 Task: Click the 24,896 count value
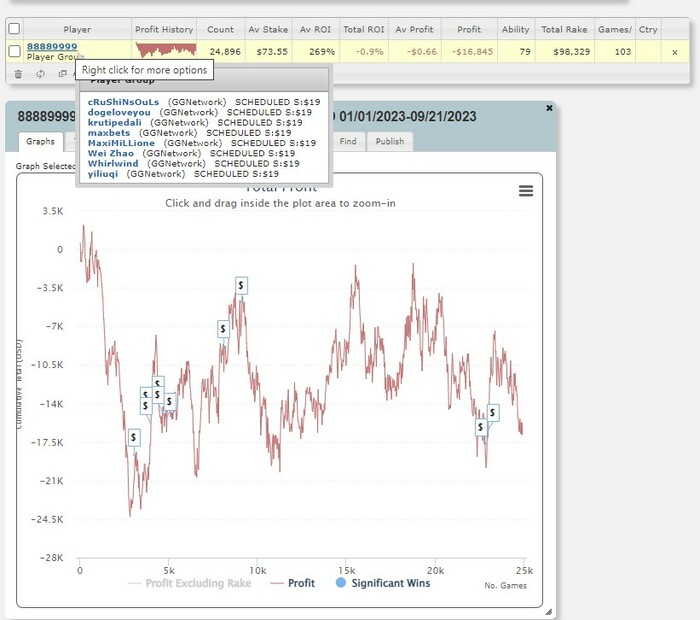[225, 52]
